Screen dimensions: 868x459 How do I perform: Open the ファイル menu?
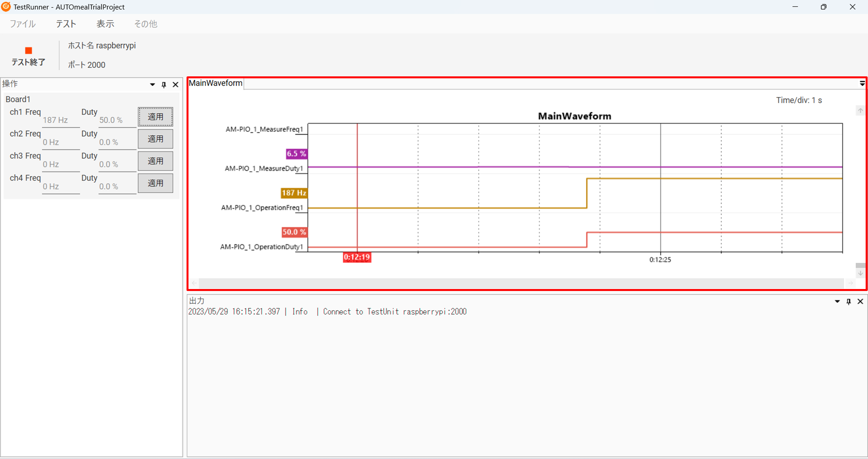pos(23,24)
